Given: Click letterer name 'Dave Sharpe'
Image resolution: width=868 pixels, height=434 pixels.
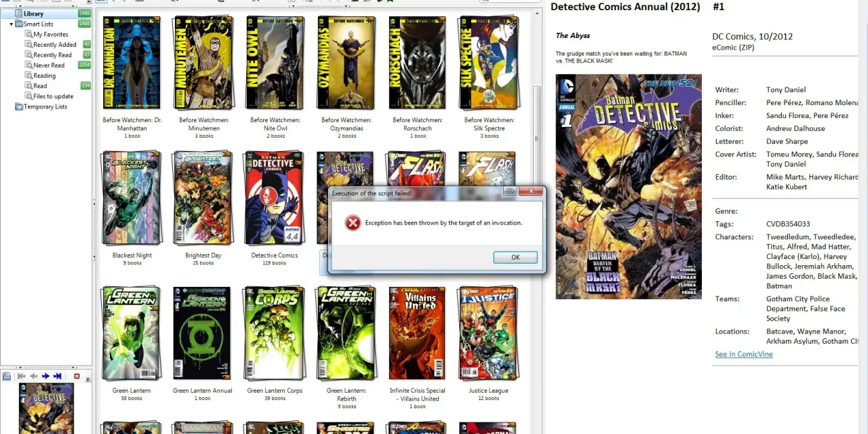Looking at the screenshot, I should tap(787, 141).
